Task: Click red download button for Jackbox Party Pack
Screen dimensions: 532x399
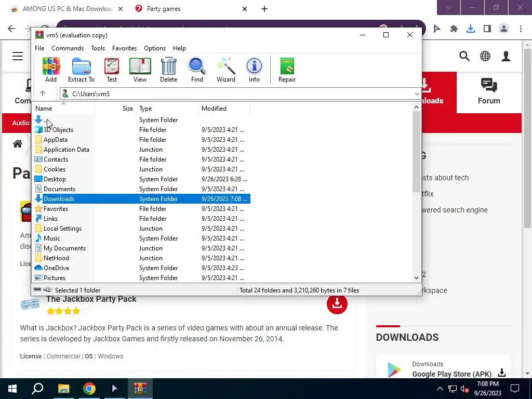Action: 337,303
